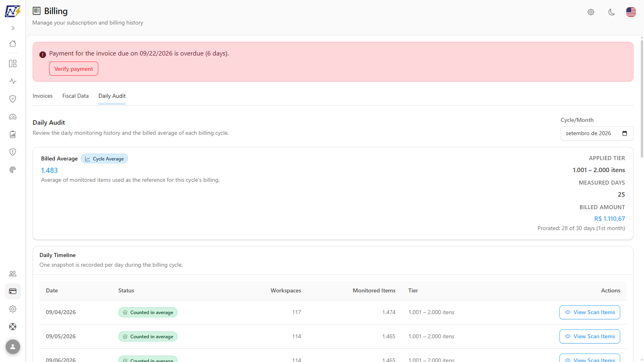Select the Daily Audit tab
The image size is (644, 362).
[x=112, y=96]
